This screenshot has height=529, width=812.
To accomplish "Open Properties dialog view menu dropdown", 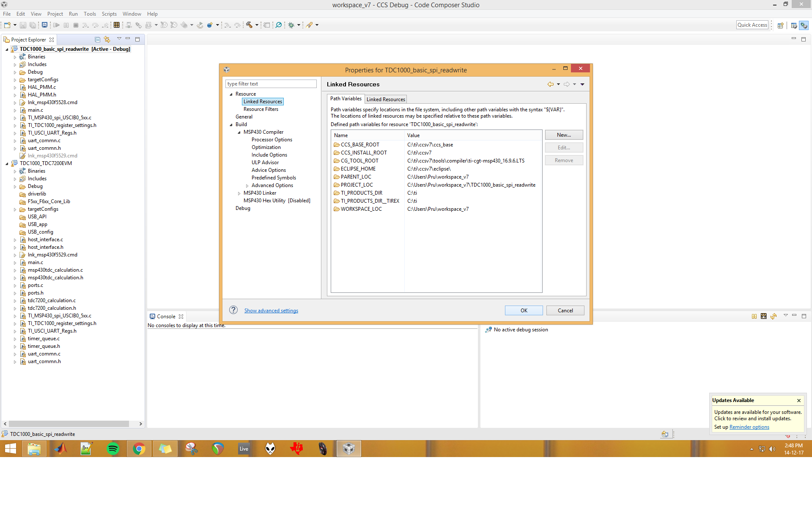I will [x=582, y=84].
